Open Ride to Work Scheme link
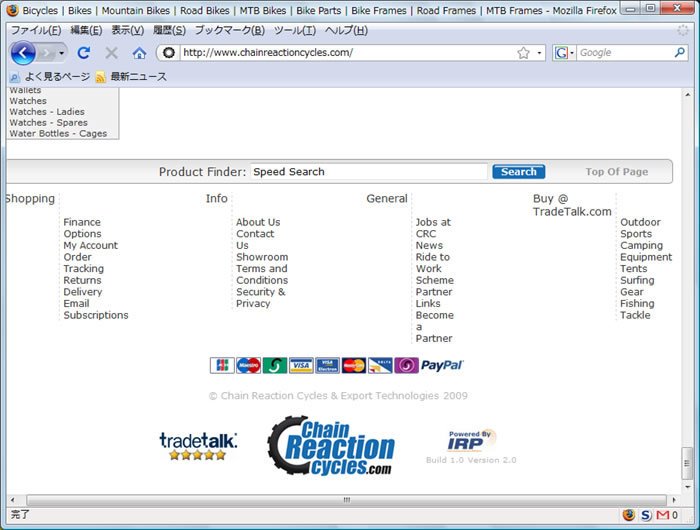The width and height of the screenshot is (700, 530). pyautogui.click(x=434, y=268)
